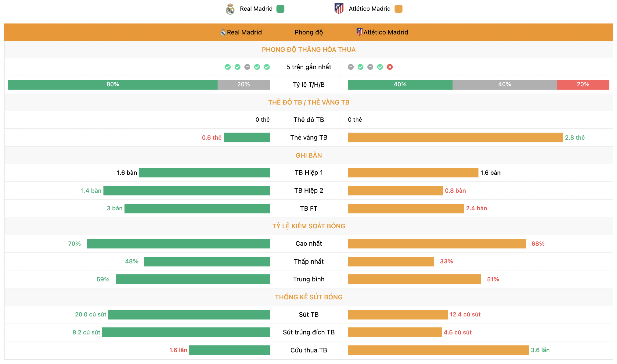Click Atlético's red loss icon in recent matches
This screenshot has width=617, height=364.
[390, 67]
